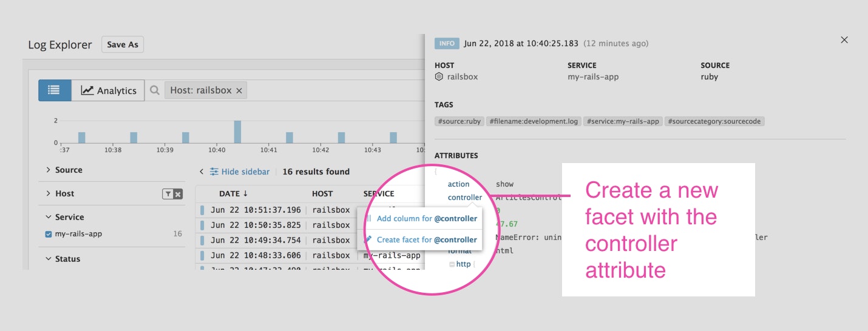Screen dimensions: 868x331
Task: Click the 16 count beside my-rails-app
Action: 177,234
